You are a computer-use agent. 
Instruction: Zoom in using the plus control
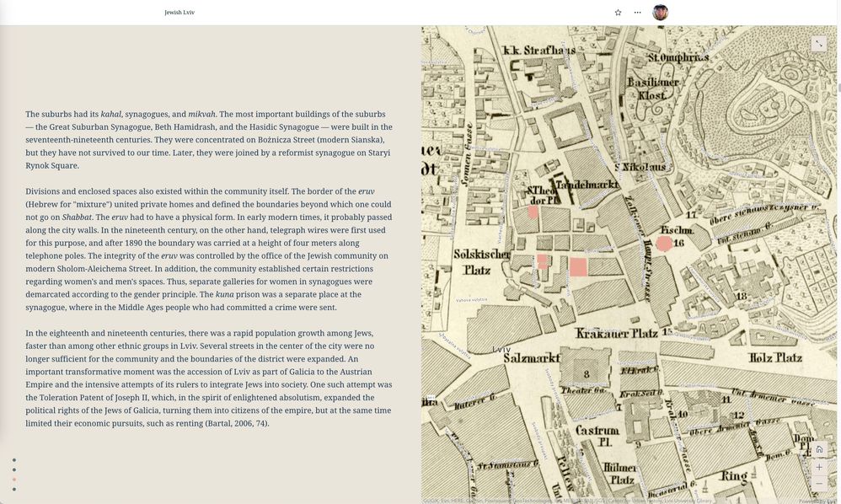point(817,466)
